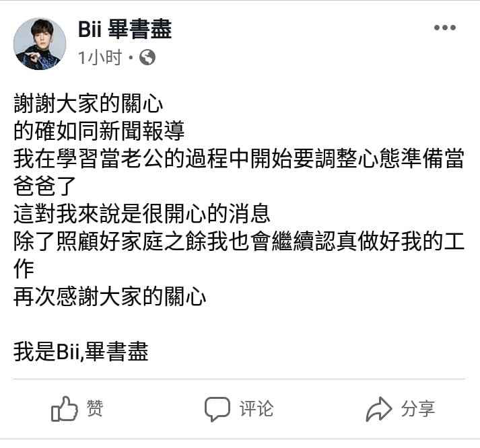Screen dimensions: 480x448
Task: Open the Bii 畢書盡 profile picture
Action: (x=40, y=44)
